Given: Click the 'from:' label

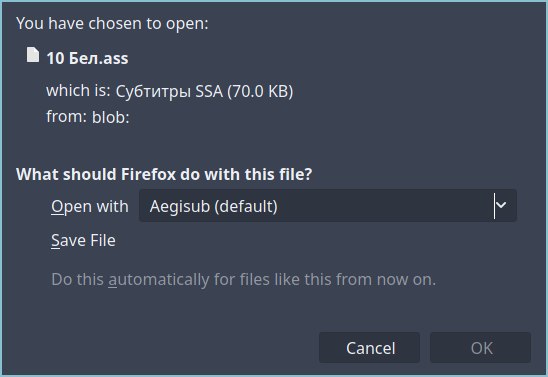Looking at the screenshot, I should click(66, 116).
